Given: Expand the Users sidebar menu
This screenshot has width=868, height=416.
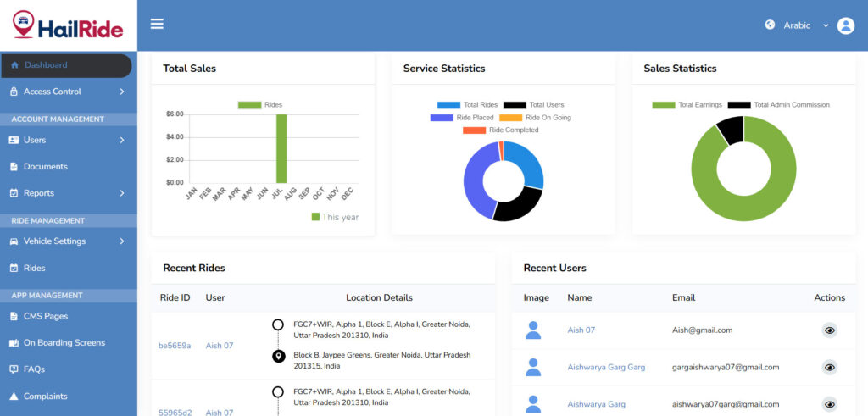Looking at the screenshot, I should pos(122,140).
